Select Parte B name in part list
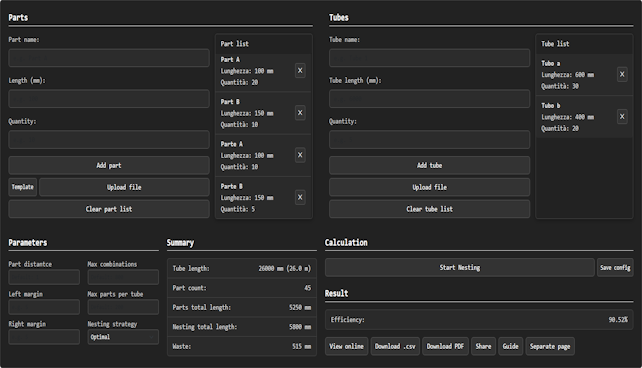The image size is (642, 368). click(x=232, y=186)
